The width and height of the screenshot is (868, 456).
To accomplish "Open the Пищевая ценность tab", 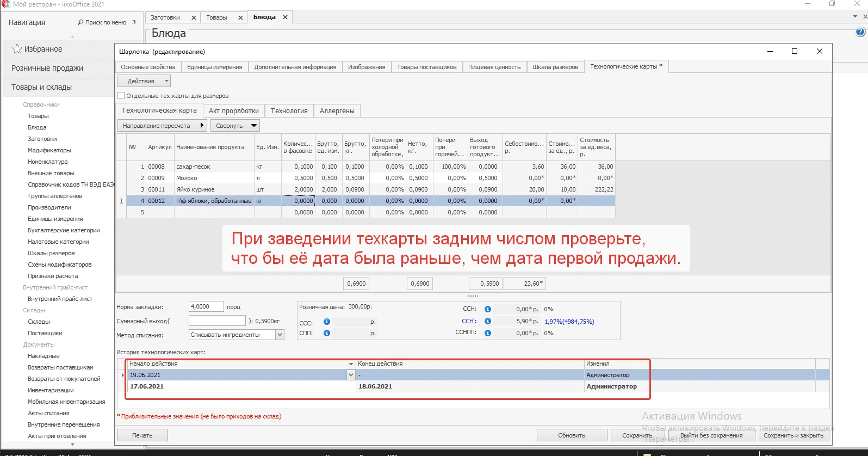I will 494,67.
